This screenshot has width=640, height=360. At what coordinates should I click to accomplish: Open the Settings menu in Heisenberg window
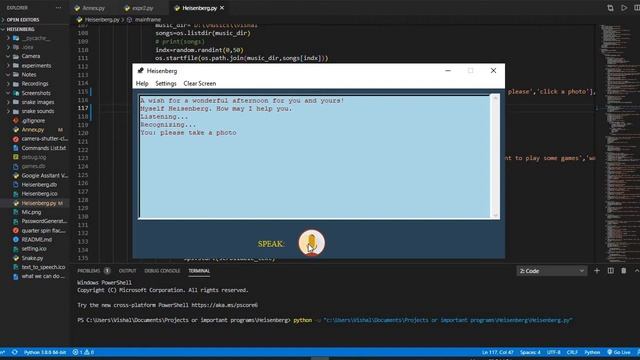click(166, 83)
